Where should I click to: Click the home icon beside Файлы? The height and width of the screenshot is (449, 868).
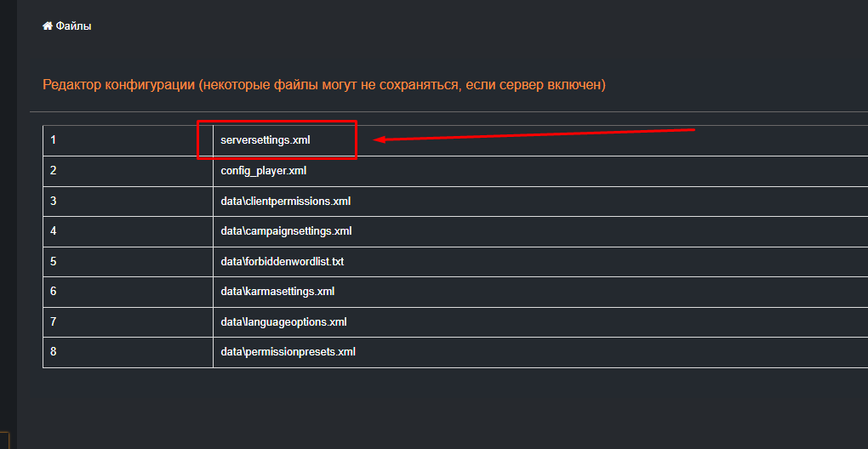[48, 26]
